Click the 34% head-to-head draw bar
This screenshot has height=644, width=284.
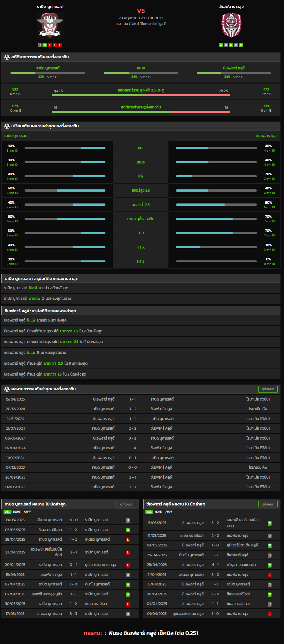(141, 73)
